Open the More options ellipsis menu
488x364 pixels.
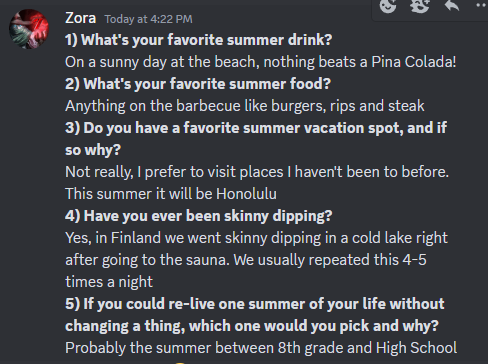click(481, 5)
